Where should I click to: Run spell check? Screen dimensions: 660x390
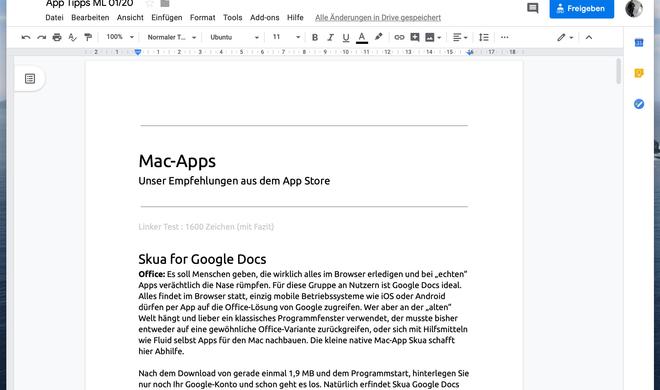72,37
